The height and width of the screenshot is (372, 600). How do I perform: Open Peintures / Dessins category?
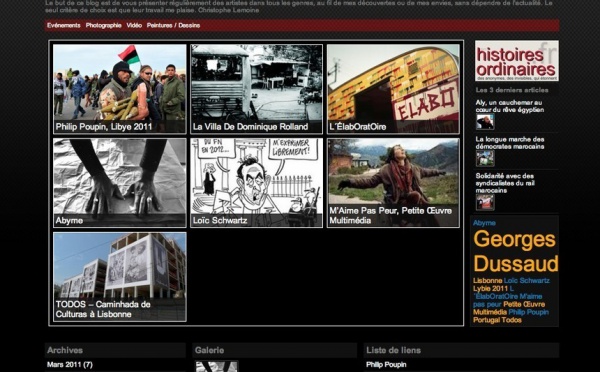173,25
